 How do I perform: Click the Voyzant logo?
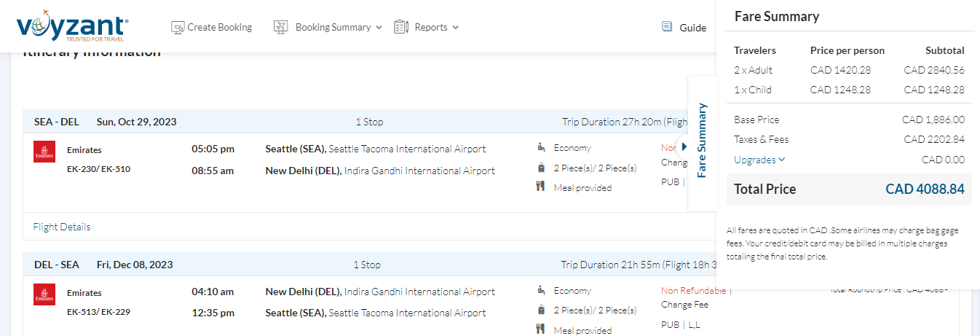coord(72,27)
